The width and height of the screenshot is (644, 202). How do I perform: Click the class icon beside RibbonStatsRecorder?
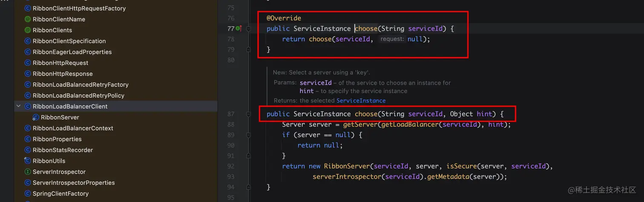pyautogui.click(x=28, y=150)
